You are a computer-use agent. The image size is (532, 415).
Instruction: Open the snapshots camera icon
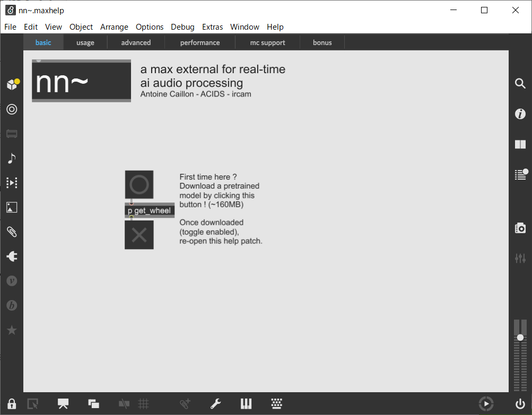[520, 228]
